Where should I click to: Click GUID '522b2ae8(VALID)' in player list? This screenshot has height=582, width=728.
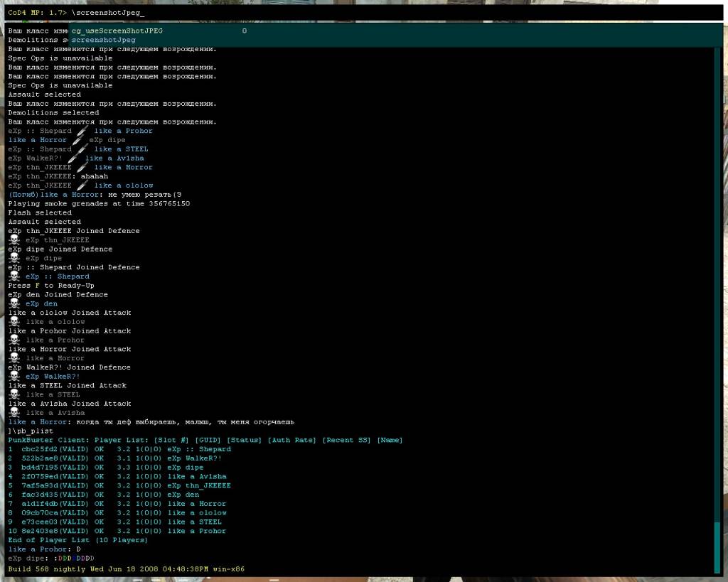[55, 458]
